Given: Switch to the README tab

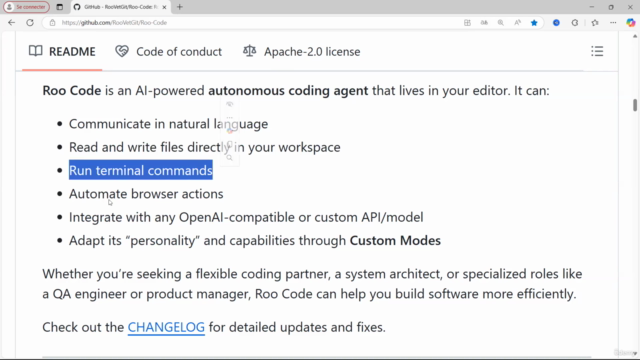Looking at the screenshot, I should (x=62, y=51).
